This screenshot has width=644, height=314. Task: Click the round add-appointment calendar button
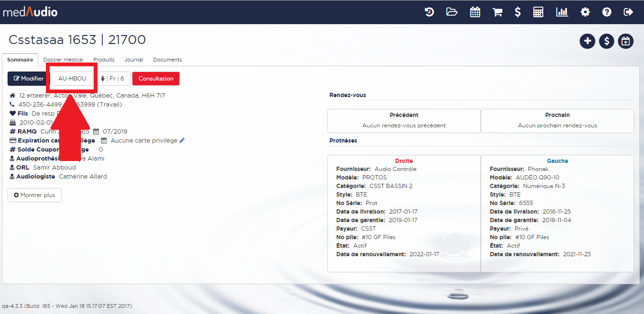[x=626, y=41]
